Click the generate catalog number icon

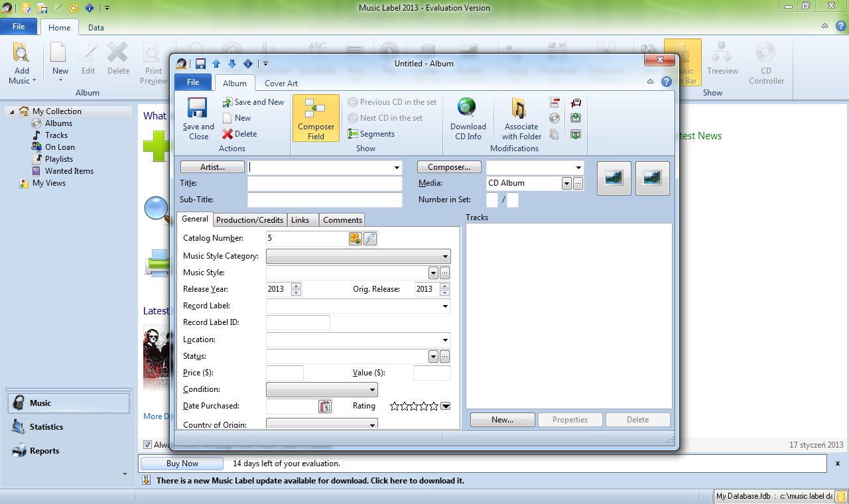pos(356,239)
